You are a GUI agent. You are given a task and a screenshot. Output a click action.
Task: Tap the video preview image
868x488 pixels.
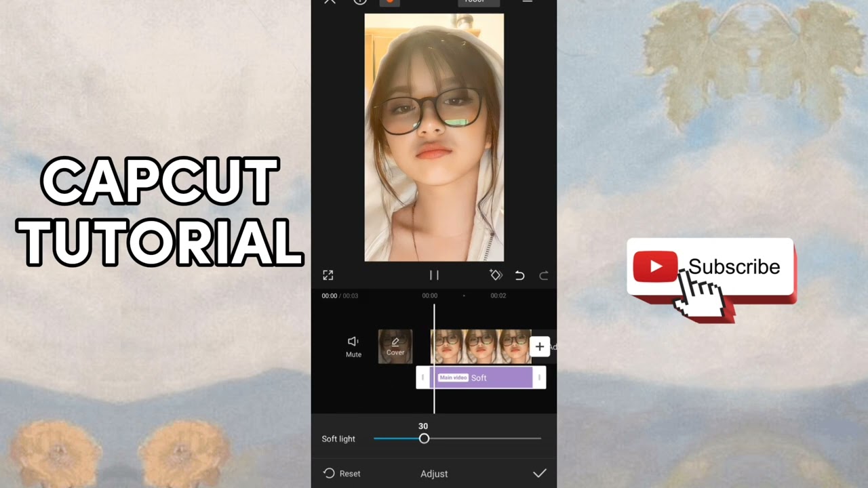coord(434,138)
